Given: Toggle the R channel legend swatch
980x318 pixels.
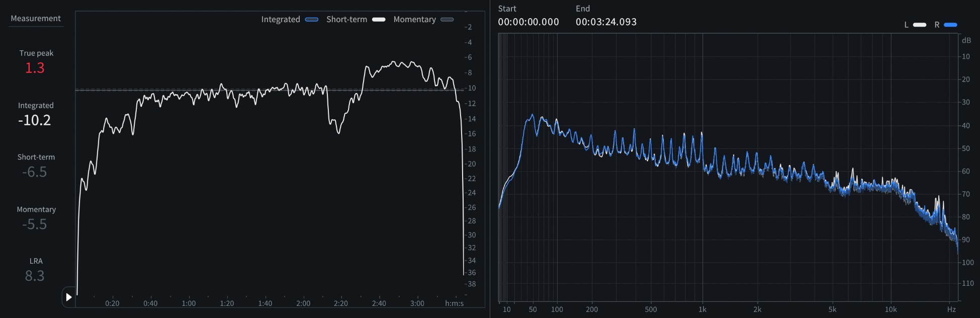Looking at the screenshot, I should tap(950, 25).
